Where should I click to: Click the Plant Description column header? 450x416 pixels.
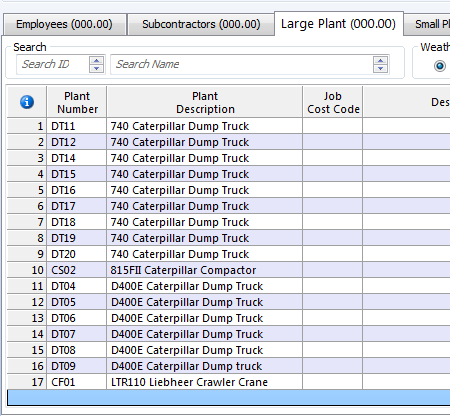click(205, 102)
